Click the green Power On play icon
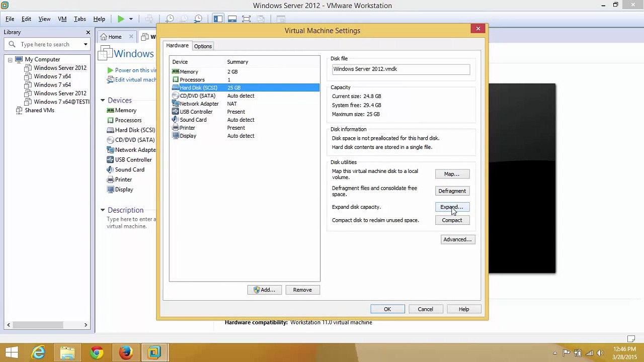 (x=121, y=19)
